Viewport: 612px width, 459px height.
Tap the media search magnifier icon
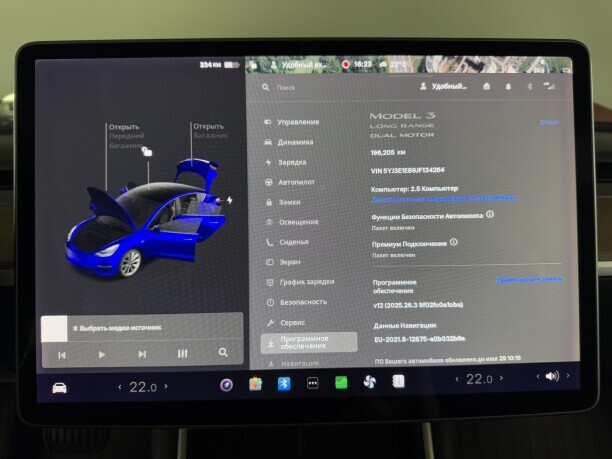point(223,352)
